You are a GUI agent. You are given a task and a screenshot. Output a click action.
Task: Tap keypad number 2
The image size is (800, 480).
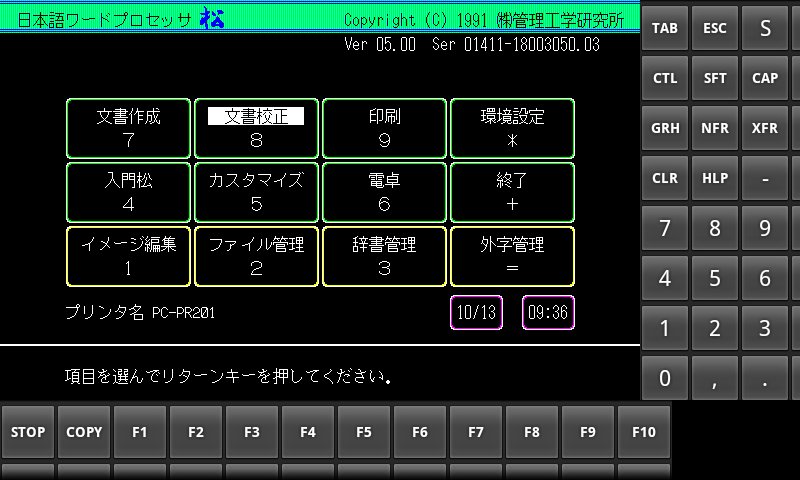click(x=715, y=328)
